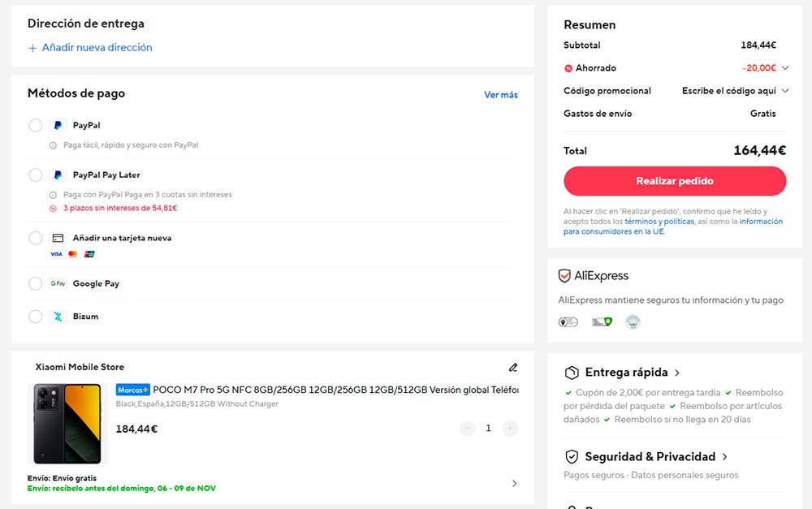Screen dimensions: 812x509
Task: Click the credit card icon for new card
Action: (x=58, y=238)
